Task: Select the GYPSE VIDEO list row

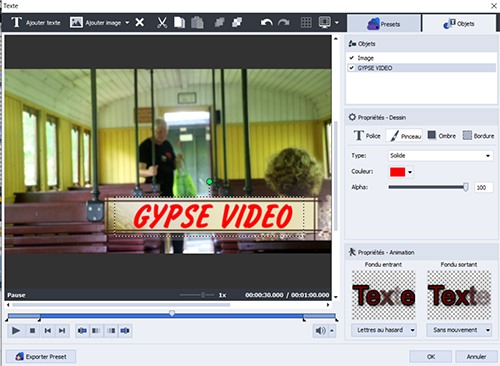Action: (421, 68)
